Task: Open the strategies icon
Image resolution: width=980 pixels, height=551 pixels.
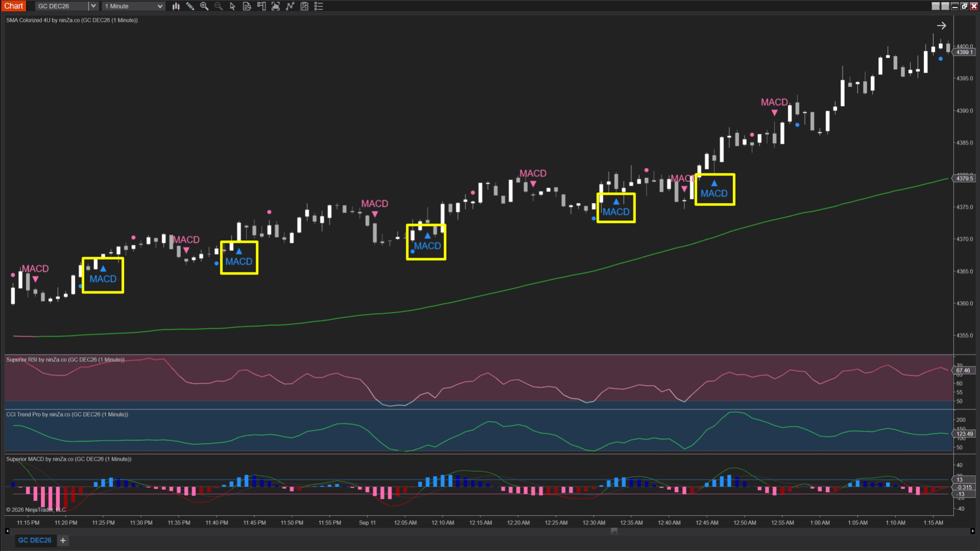Action: [304, 6]
